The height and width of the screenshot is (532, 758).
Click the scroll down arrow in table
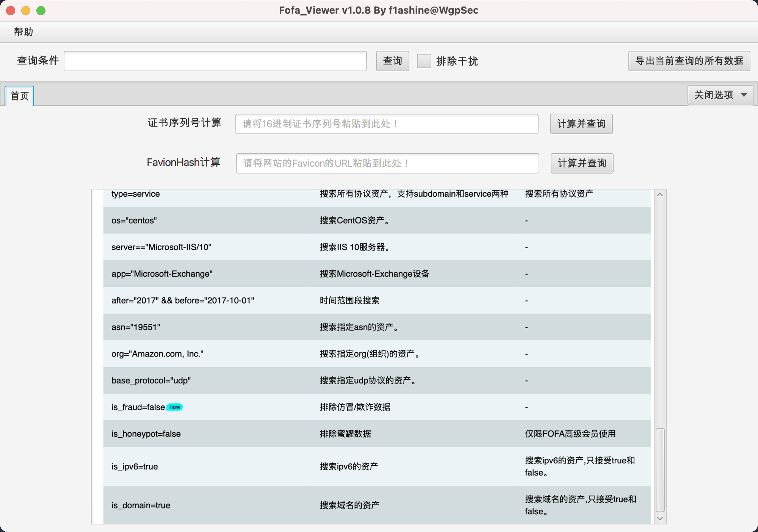pyautogui.click(x=660, y=518)
